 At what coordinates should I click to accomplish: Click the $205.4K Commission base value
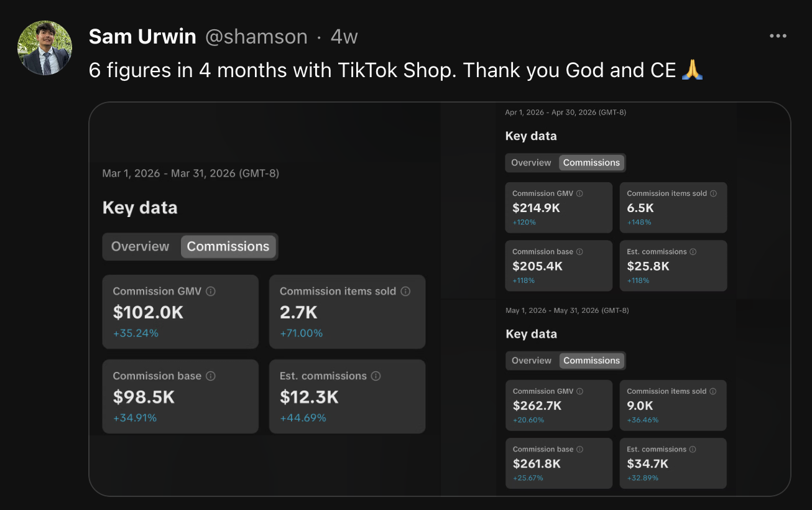(x=537, y=266)
